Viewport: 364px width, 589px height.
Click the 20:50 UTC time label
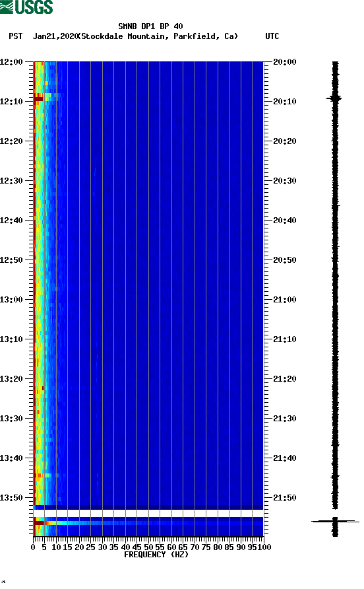(284, 260)
